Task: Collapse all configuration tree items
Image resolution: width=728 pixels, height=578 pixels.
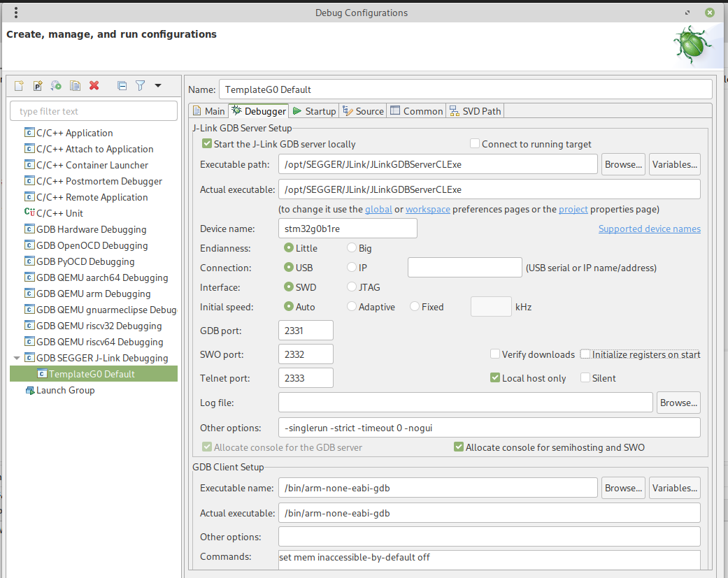Action: click(122, 85)
